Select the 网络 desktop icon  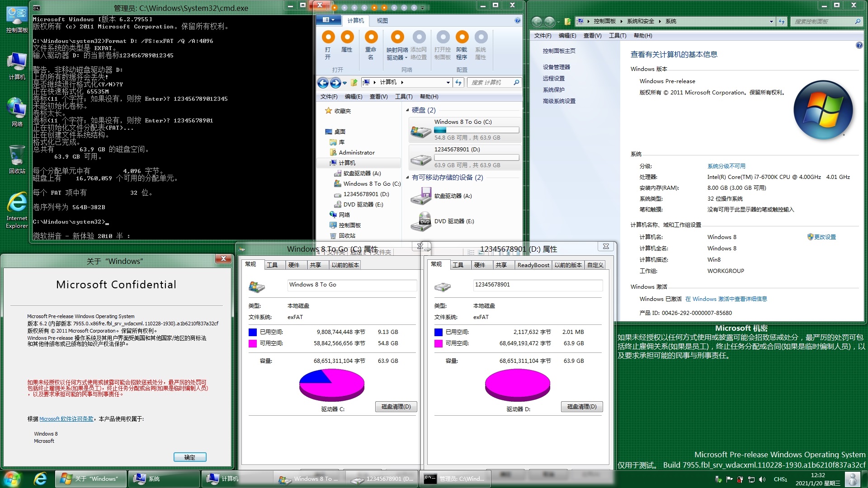pos(17,113)
